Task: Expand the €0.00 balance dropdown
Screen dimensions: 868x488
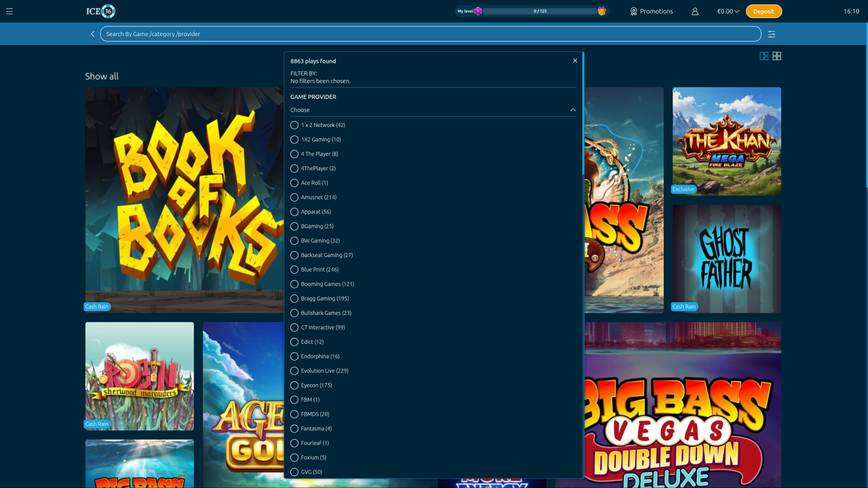Action: pyautogui.click(x=728, y=11)
